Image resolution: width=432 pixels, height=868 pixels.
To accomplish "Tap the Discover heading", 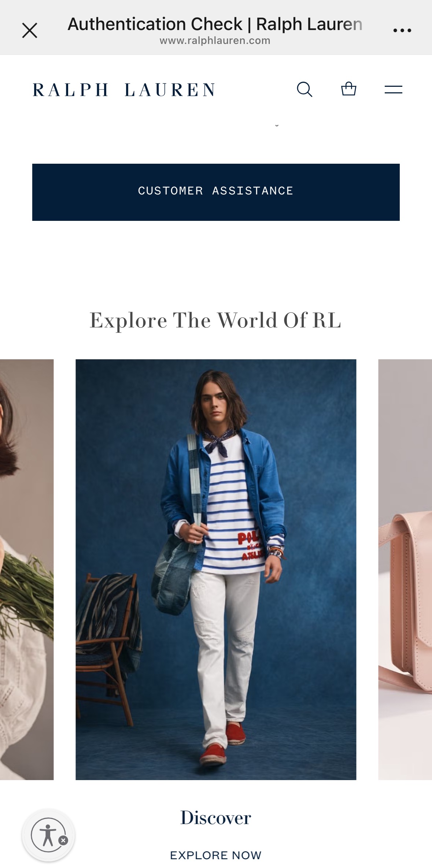I will click(x=216, y=817).
